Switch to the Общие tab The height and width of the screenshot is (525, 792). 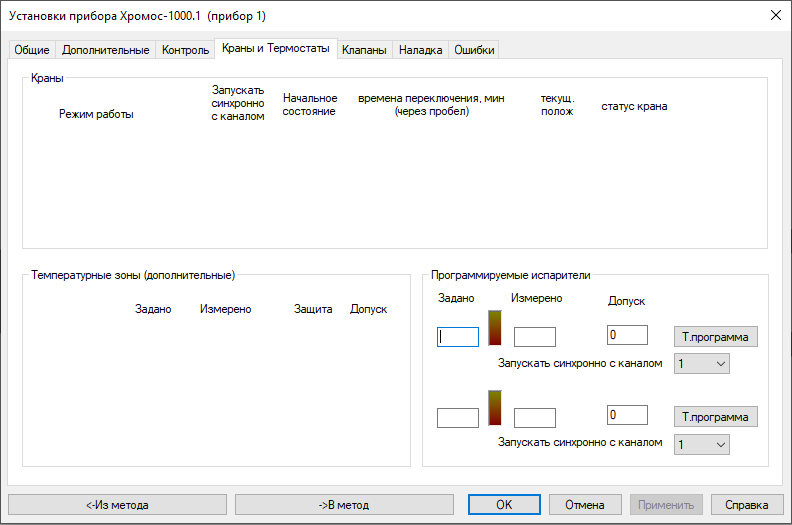click(x=32, y=50)
